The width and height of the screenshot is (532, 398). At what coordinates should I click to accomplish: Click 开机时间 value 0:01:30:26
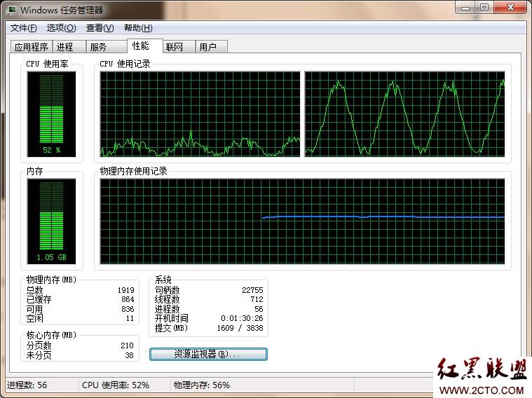click(242, 318)
